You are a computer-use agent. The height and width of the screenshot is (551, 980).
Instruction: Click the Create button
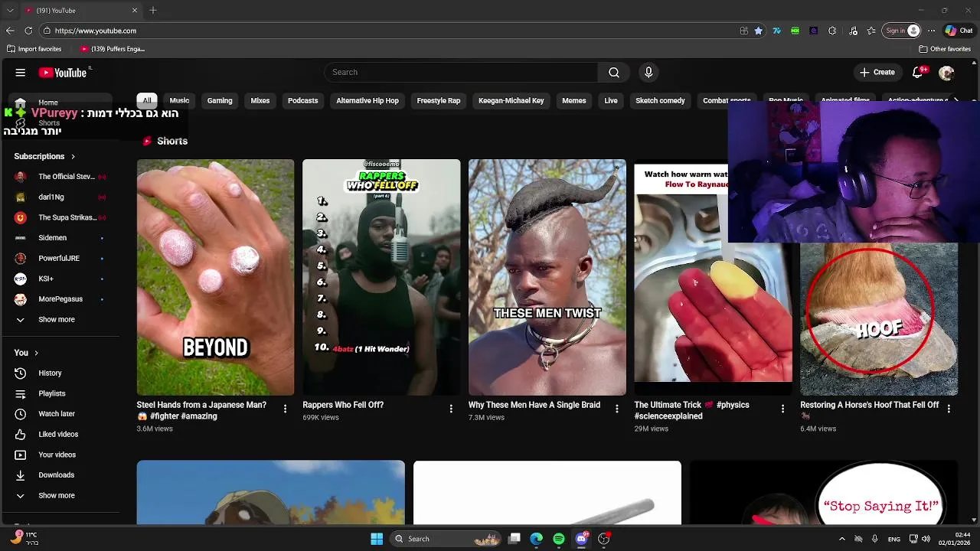877,72
